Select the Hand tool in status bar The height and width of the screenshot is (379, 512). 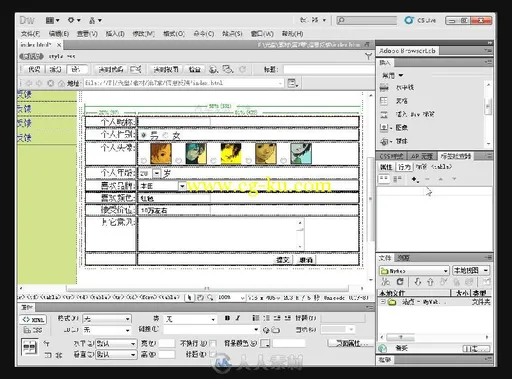pyautogui.click(x=200, y=297)
